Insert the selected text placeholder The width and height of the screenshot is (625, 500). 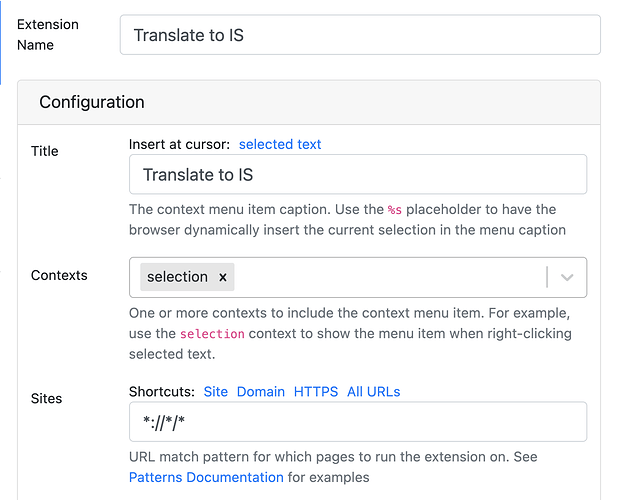[280, 144]
